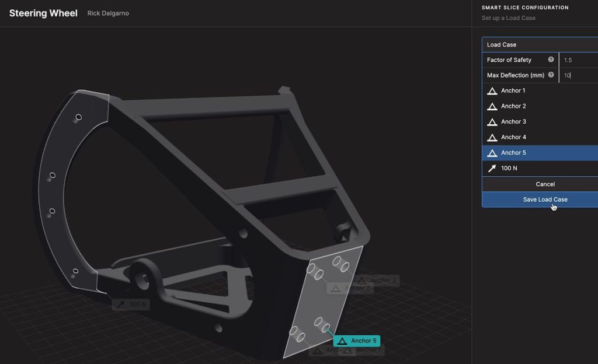The image size is (598, 364).
Task: Click the faded Anchor 3 tag in viewport
Action: click(377, 281)
